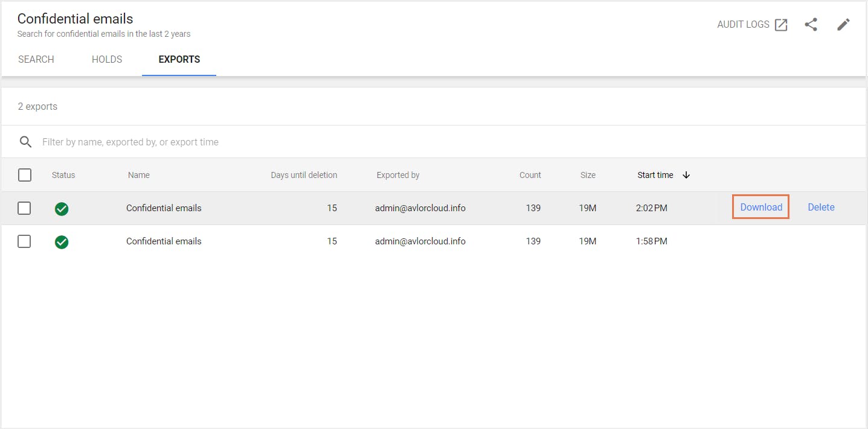Click the 19M size in the 1:58 PM row
868x429 pixels.
click(x=588, y=241)
